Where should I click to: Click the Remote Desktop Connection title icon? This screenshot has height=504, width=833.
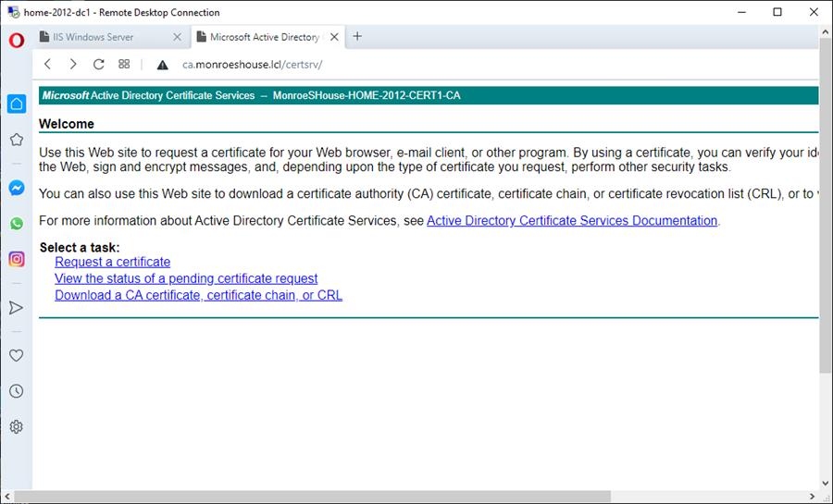pos(13,12)
